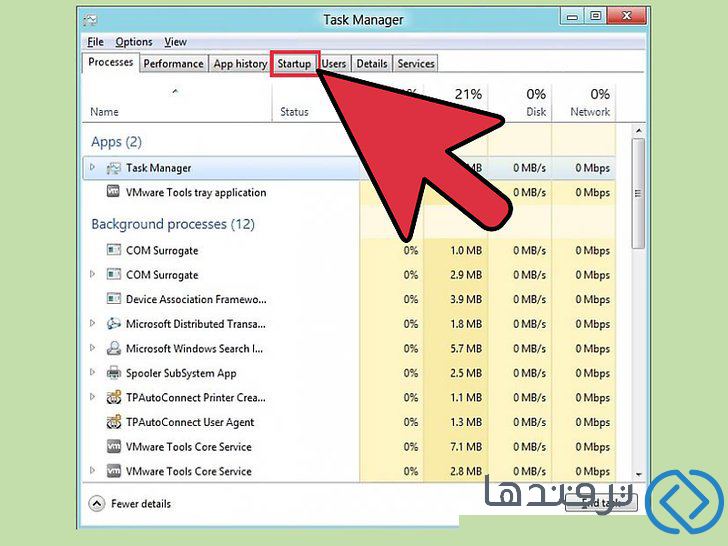This screenshot has width=728, height=546.
Task: Expand the Spooler SubSystem App row
Action: [x=92, y=372]
